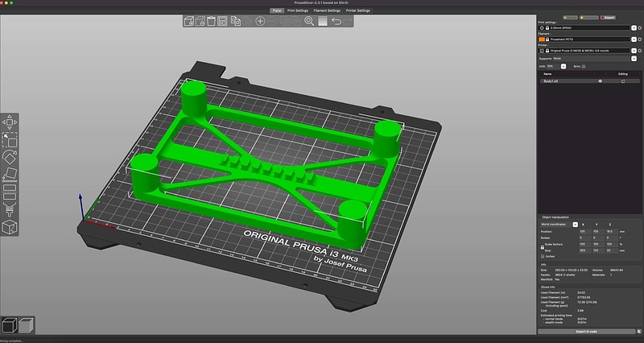This screenshot has height=343, width=644.
Task: Switch to layers preview view cube
Action: click(x=26, y=325)
